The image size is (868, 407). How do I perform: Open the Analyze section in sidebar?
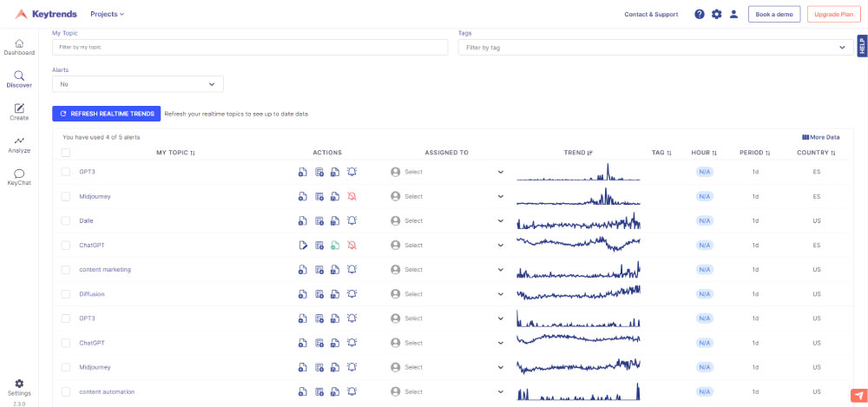[19, 145]
